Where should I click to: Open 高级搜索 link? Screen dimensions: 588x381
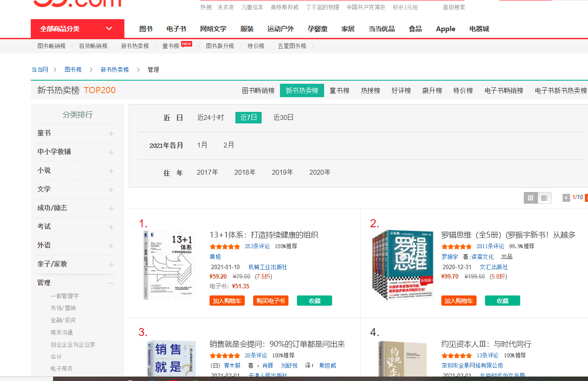click(454, 7)
